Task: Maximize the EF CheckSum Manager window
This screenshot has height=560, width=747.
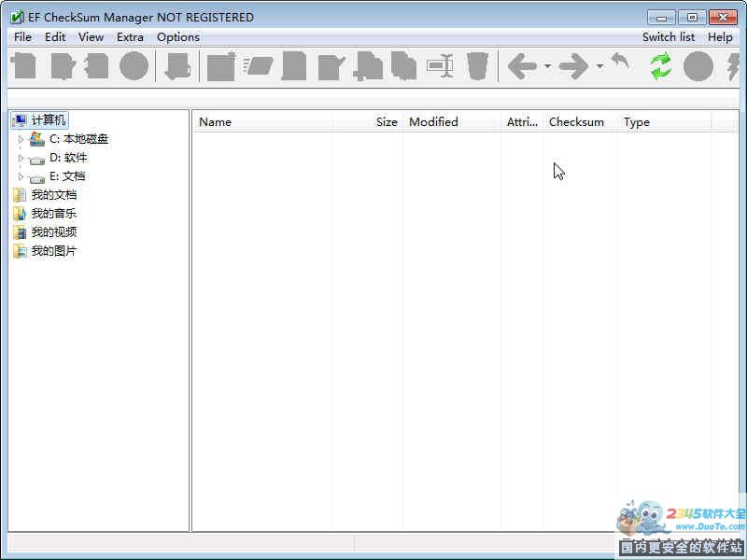Action: [x=692, y=18]
